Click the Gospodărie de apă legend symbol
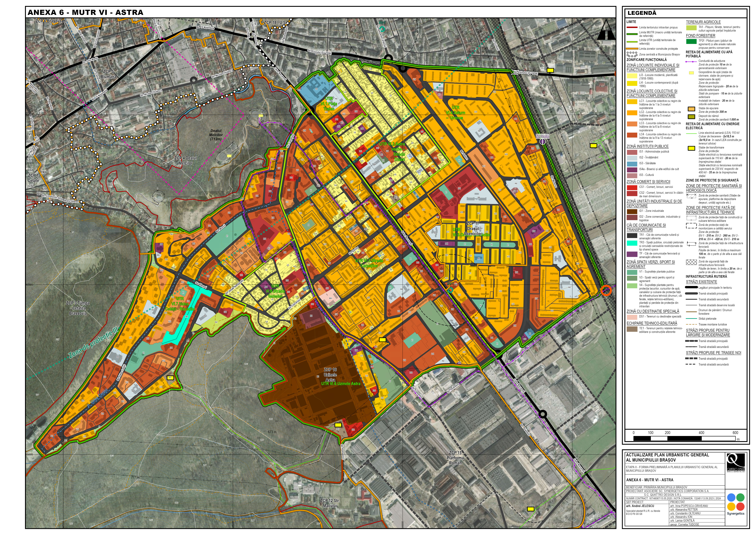Viewport: 756px width, 535px height. 691,73
